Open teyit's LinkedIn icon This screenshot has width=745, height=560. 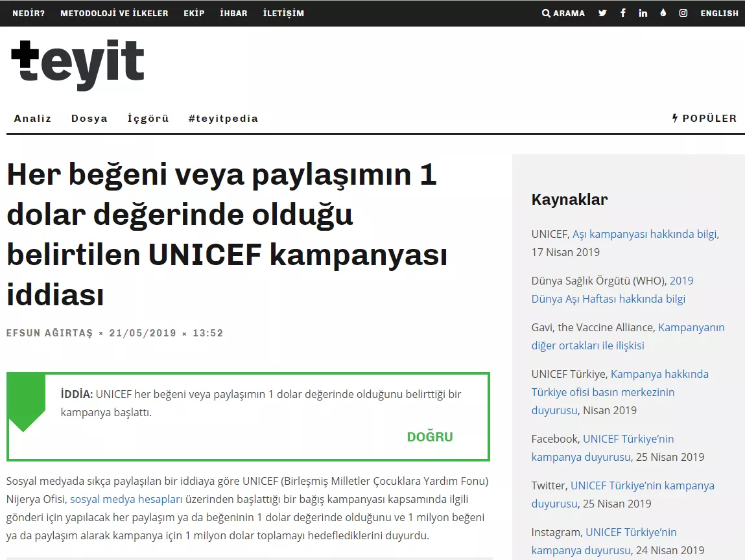643,13
